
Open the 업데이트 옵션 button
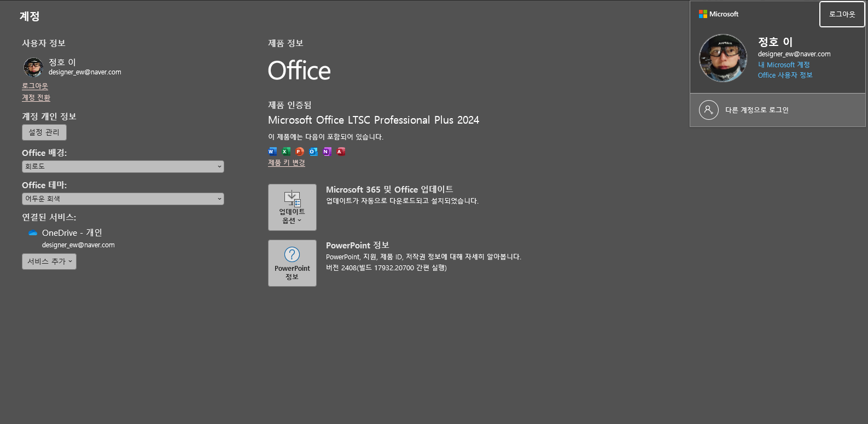point(292,207)
